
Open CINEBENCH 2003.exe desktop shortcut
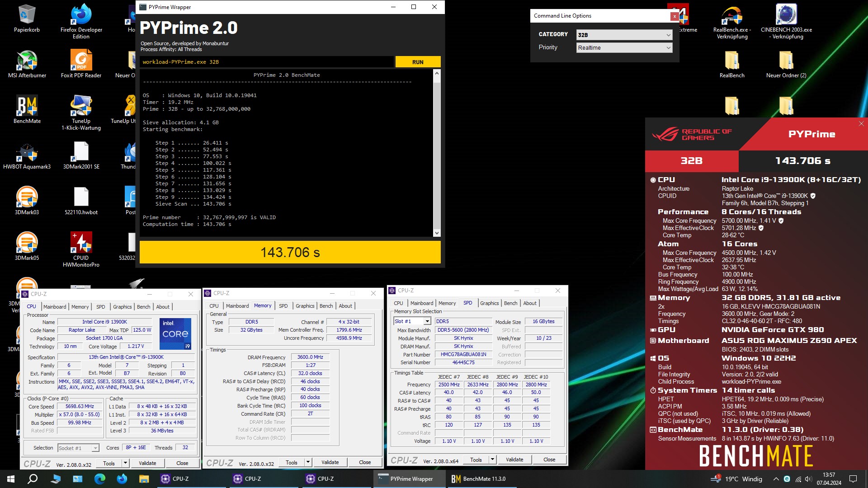tap(786, 21)
